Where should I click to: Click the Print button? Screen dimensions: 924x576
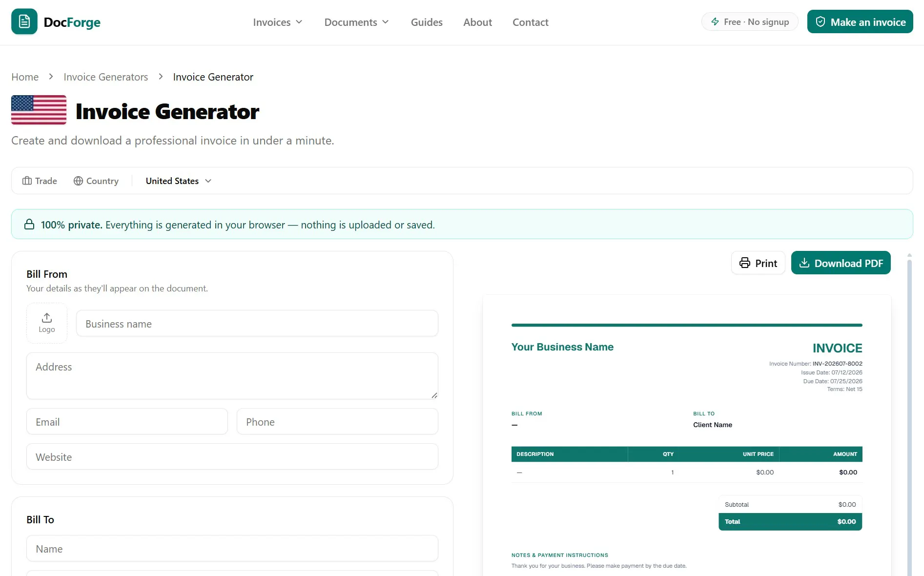coord(758,263)
